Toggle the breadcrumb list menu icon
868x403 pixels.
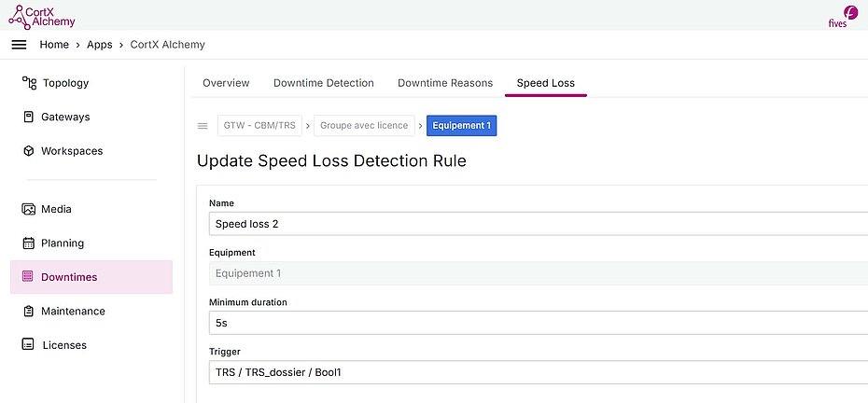[203, 126]
